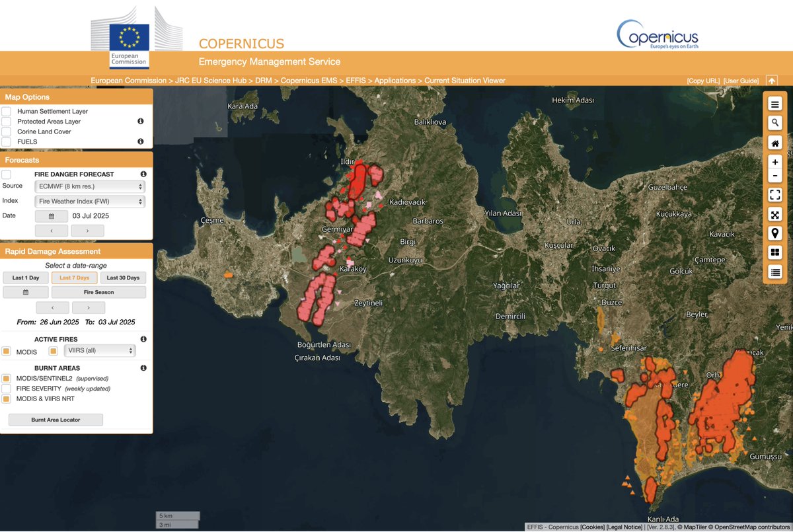Open Rapid Damage Assessment calendar picker
793x532 pixels.
pyautogui.click(x=25, y=292)
